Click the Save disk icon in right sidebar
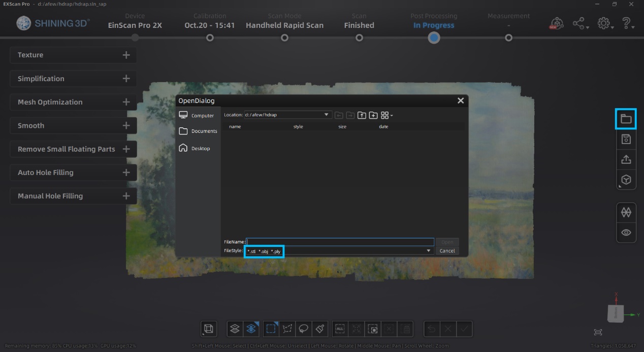The height and width of the screenshot is (352, 644). [626, 139]
